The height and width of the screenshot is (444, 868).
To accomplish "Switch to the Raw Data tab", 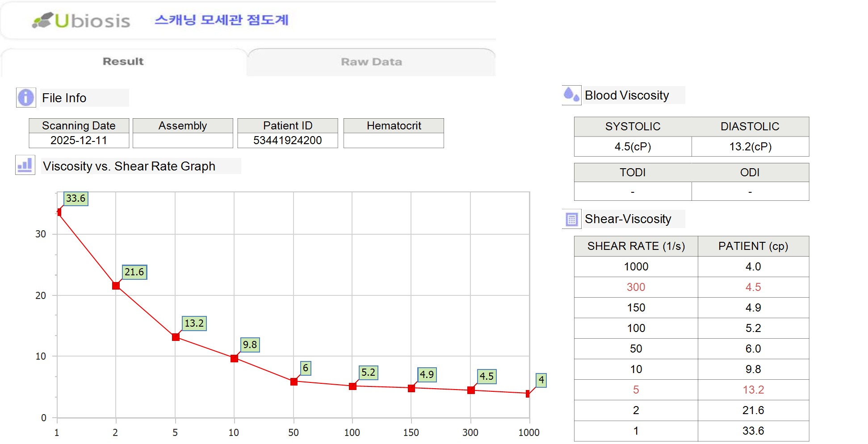I will (x=371, y=62).
